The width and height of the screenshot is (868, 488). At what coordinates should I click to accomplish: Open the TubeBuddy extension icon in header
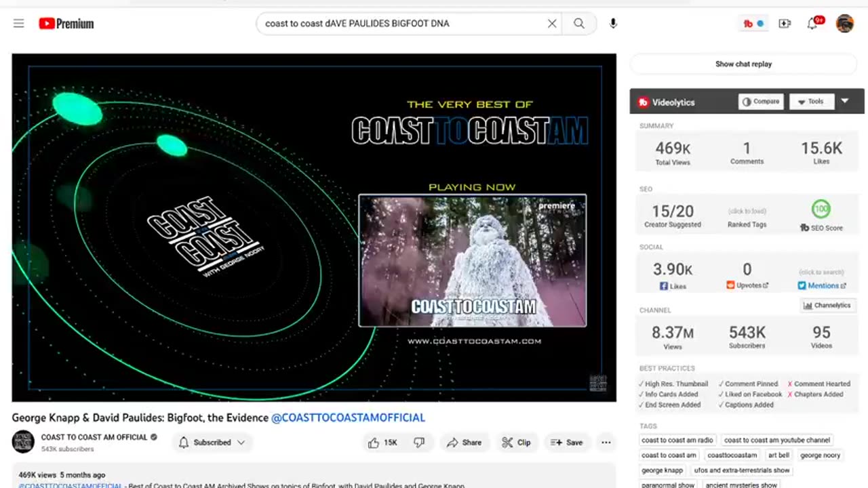point(753,23)
